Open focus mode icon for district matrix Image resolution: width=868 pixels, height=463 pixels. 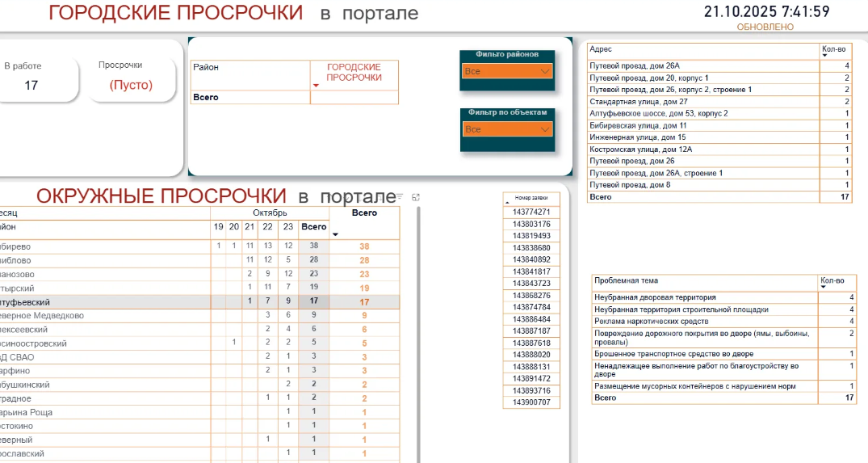[x=416, y=197]
